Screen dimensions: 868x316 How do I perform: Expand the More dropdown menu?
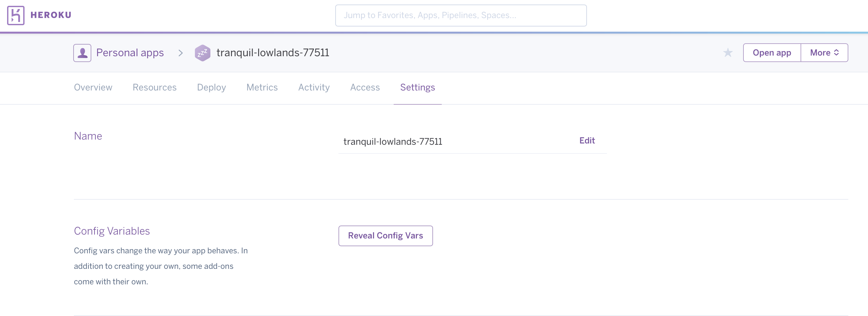pos(824,53)
